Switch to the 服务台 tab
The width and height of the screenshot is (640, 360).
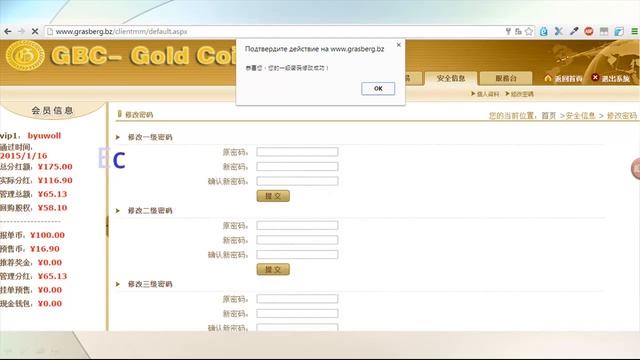tap(506, 78)
